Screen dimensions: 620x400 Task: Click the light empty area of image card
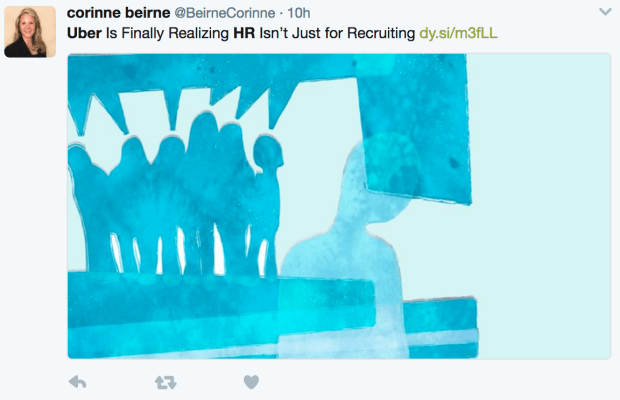(544, 206)
